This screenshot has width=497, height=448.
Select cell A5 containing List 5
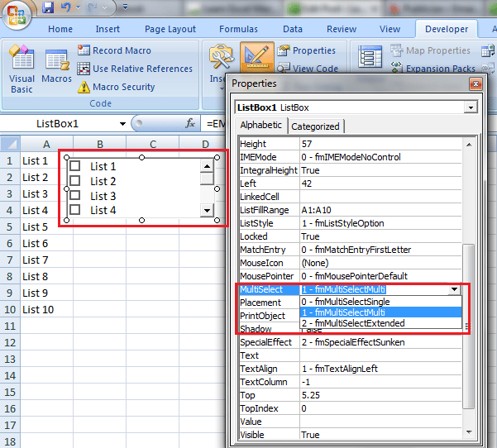point(46,226)
